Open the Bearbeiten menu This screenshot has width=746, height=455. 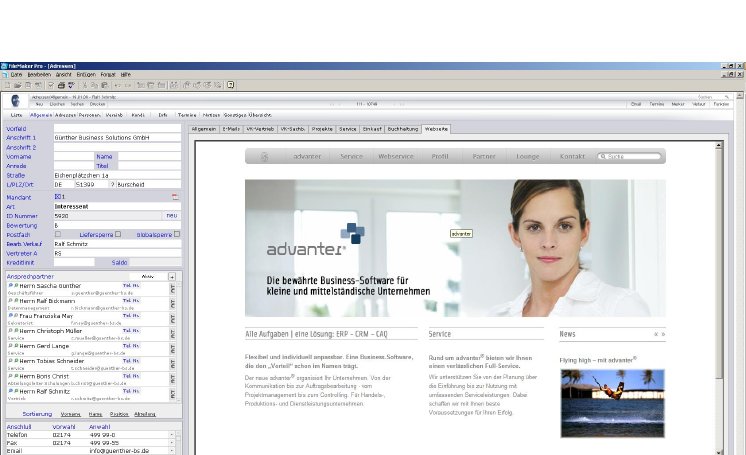point(39,75)
